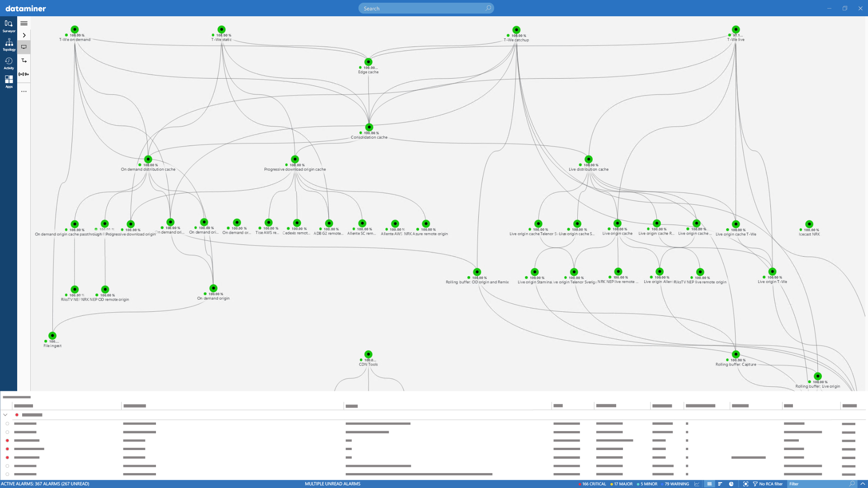
Task: Select the On demand distribution cache node
Action: coord(148,159)
